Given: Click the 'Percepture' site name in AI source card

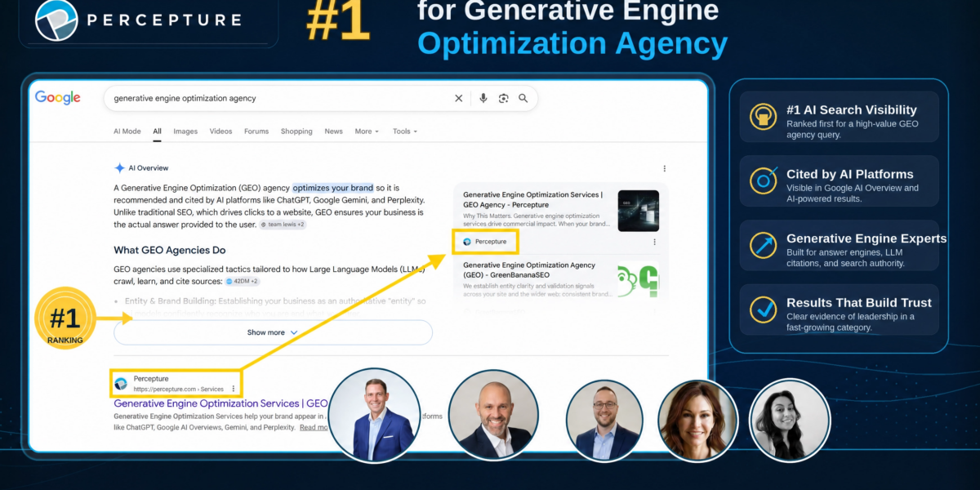Looking at the screenshot, I should pyautogui.click(x=491, y=242).
